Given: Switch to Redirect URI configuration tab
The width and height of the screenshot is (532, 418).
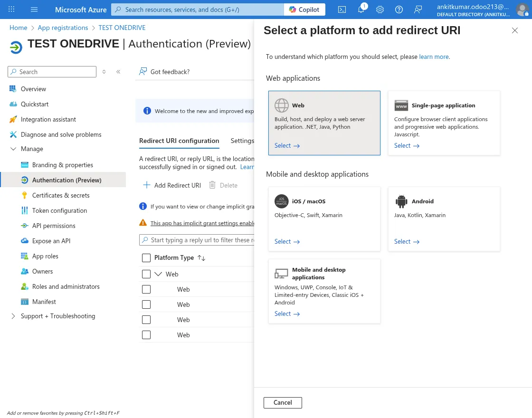Looking at the screenshot, I should click(x=179, y=141).
